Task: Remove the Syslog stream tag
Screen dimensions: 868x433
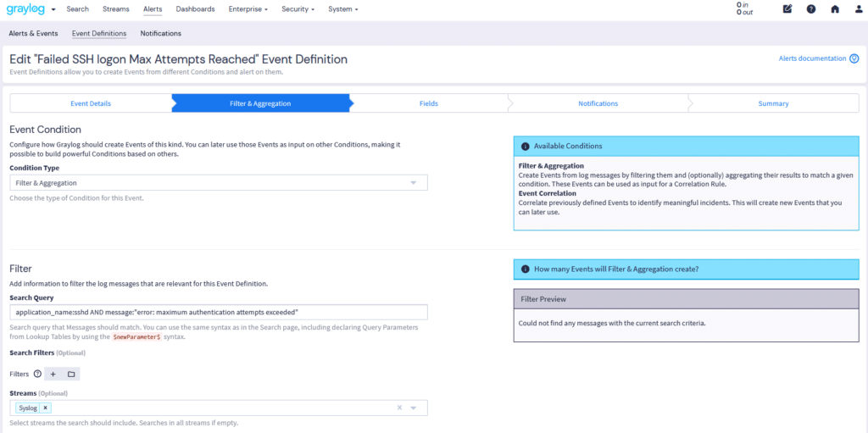Action: click(46, 408)
